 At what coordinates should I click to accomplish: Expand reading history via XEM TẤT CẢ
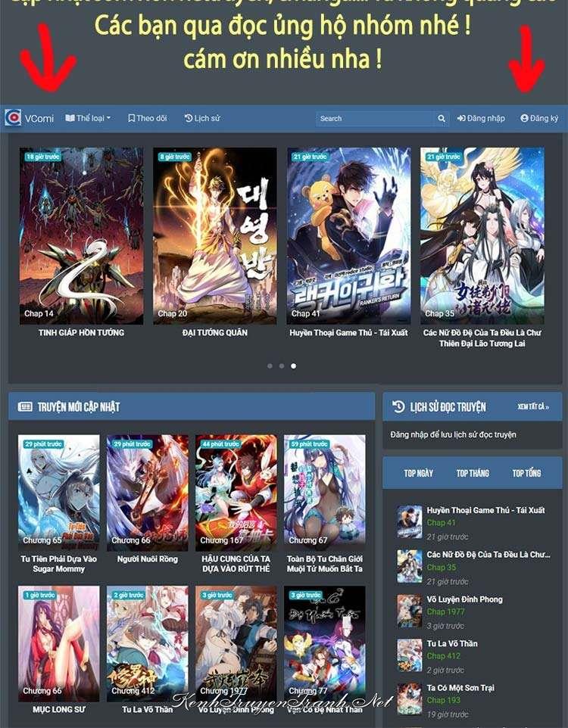click(533, 407)
